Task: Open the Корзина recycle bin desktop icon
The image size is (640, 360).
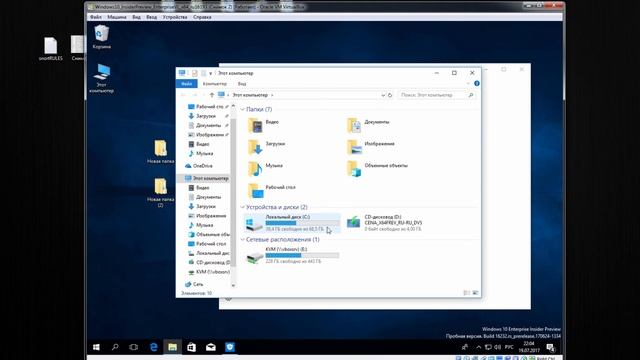Action: point(101,37)
